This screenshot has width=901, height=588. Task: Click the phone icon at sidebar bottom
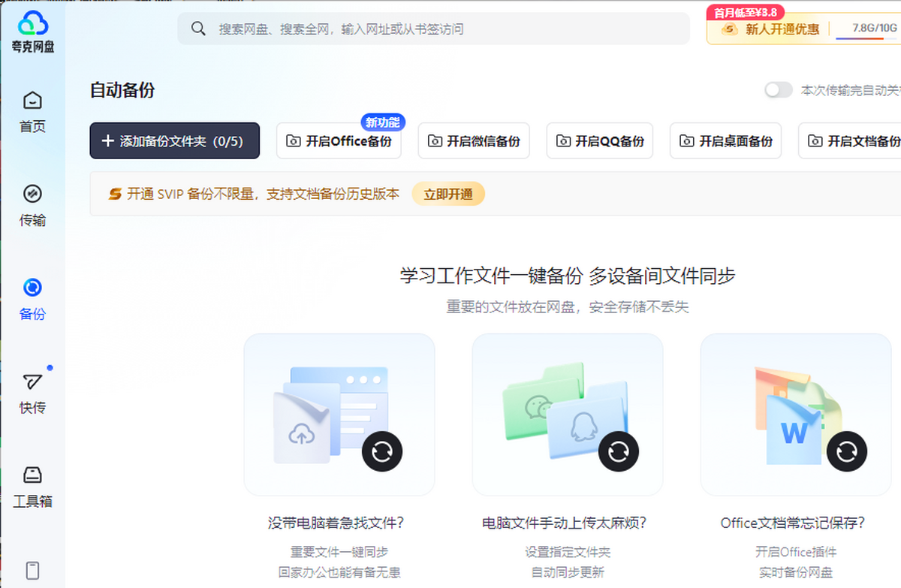pyautogui.click(x=32, y=570)
